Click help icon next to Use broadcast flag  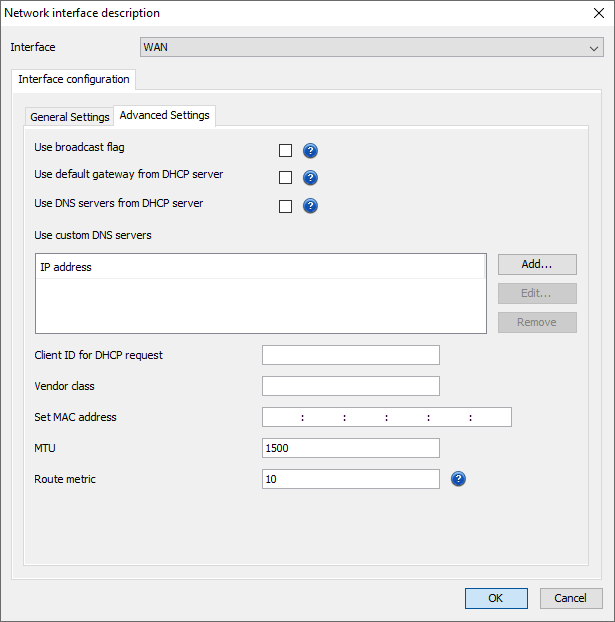310,151
